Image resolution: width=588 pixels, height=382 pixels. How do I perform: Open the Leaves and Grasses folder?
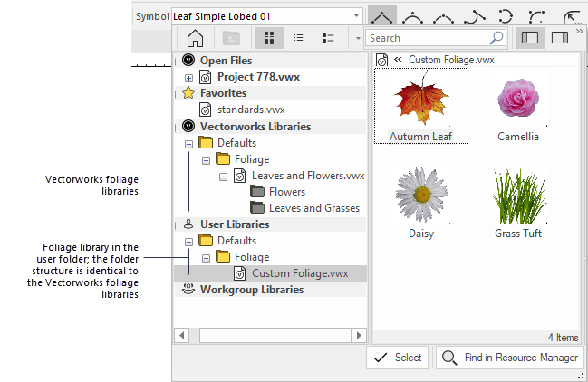pos(314,208)
